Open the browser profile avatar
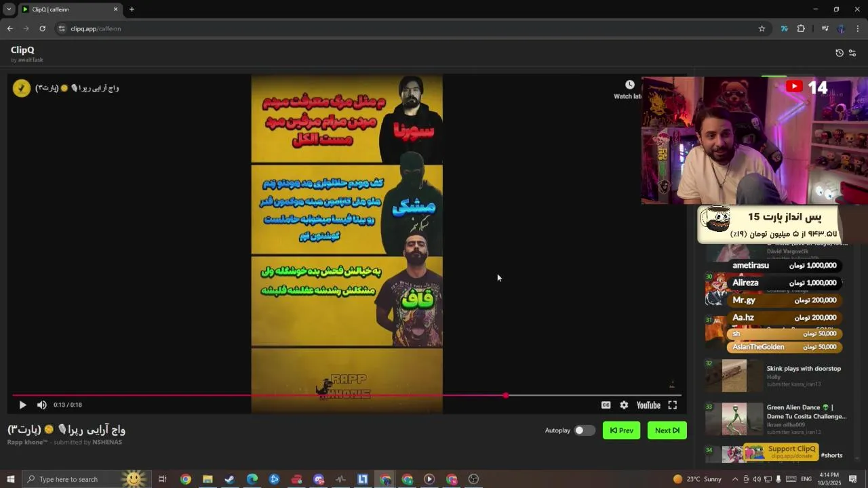 tap(841, 28)
